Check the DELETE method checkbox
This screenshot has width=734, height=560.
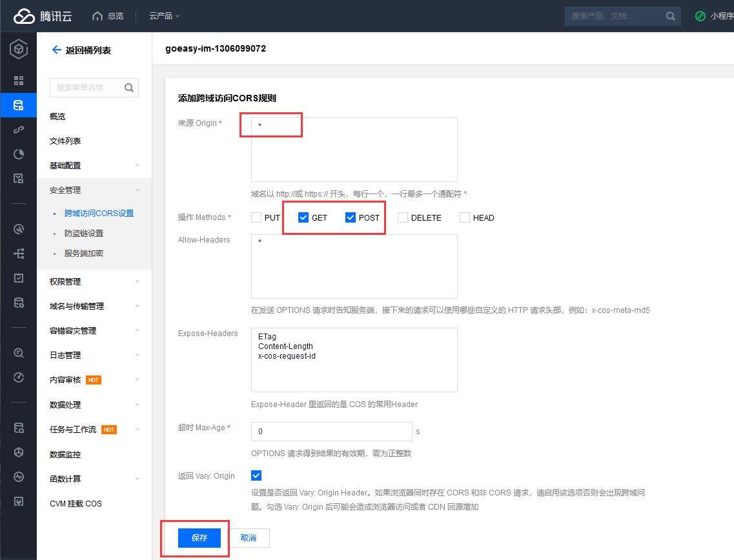pyautogui.click(x=403, y=217)
